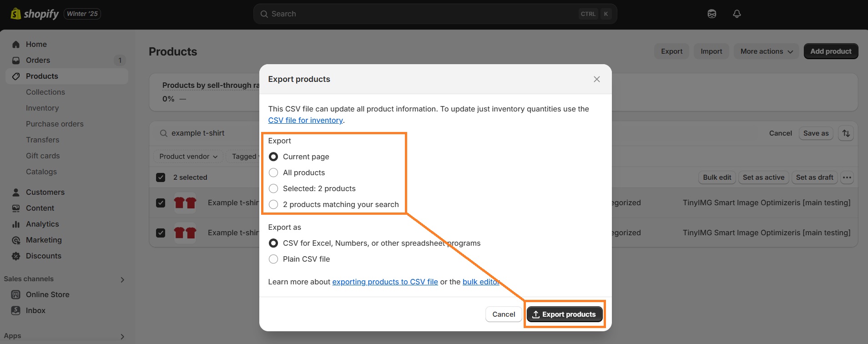Click the Customers person icon
The image size is (868, 344).
(16, 192)
